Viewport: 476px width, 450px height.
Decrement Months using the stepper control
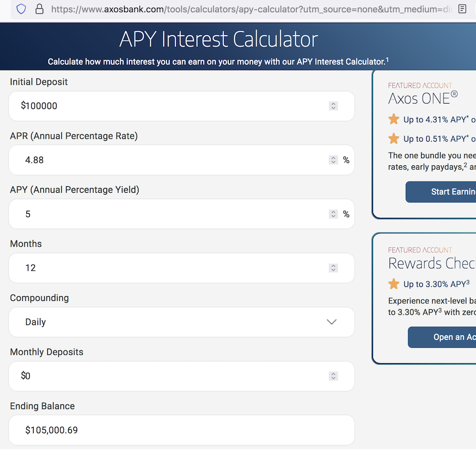pyautogui.click(x=333, y=270)
